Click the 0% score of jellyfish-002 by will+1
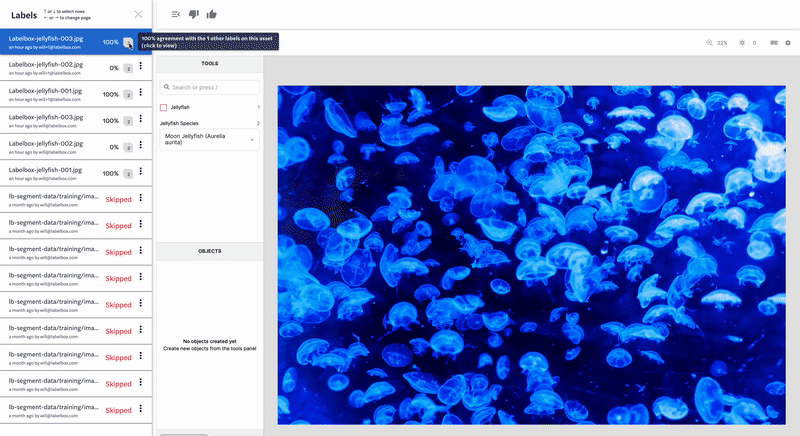Viewport: 800px width, 436px height. click(x=114, y=68)
